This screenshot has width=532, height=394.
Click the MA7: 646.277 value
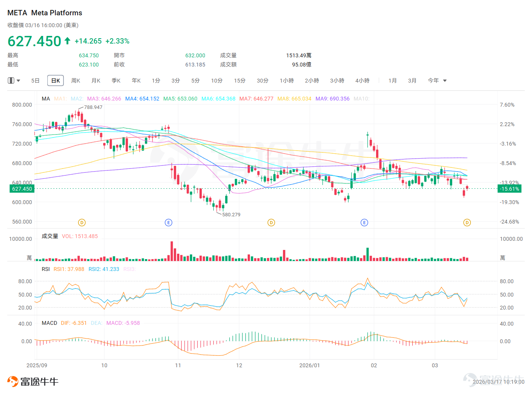pos(256,99)
